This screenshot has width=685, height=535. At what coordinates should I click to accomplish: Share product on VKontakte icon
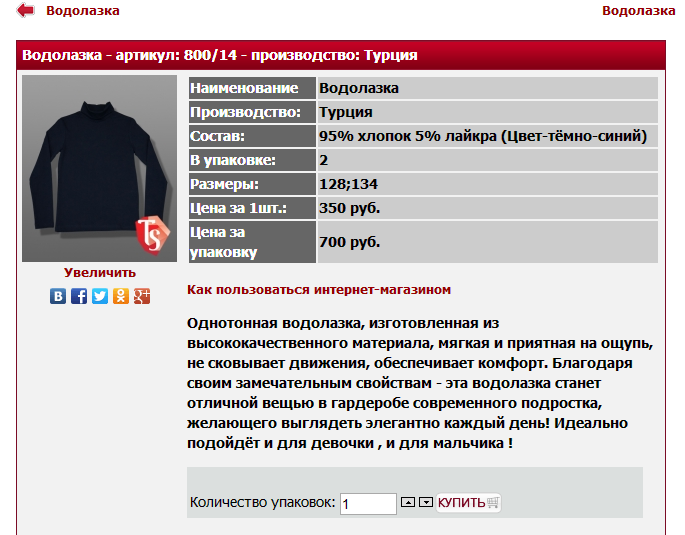click(58, 296)
